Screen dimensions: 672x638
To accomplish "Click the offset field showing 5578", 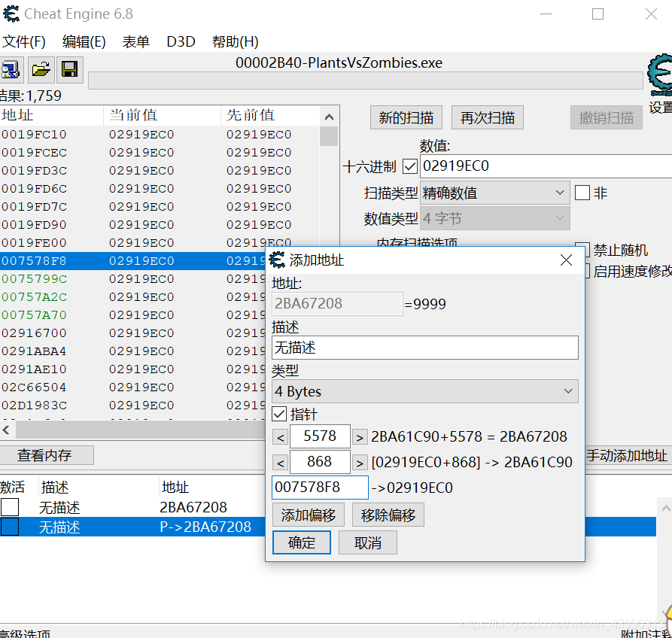I will coord(320,436).
